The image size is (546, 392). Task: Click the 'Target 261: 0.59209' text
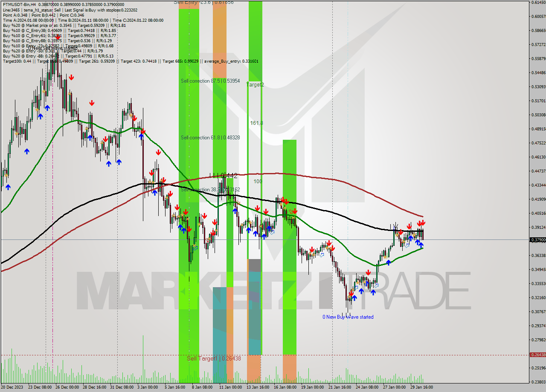[x=97, y=61]
